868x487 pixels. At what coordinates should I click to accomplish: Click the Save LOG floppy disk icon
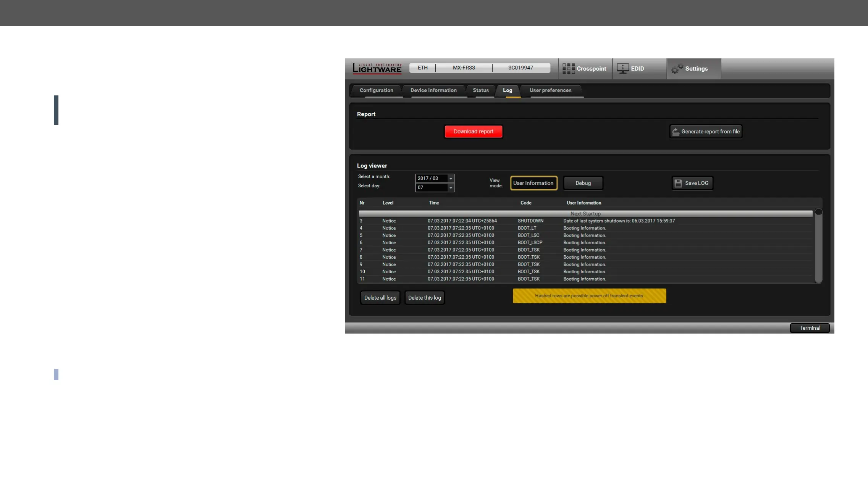click(678, 183)
